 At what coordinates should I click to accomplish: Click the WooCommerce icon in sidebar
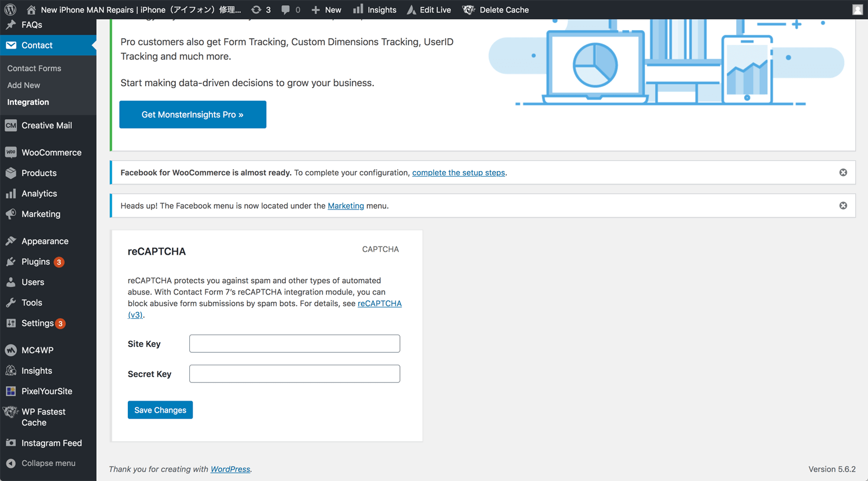point(10,152)
